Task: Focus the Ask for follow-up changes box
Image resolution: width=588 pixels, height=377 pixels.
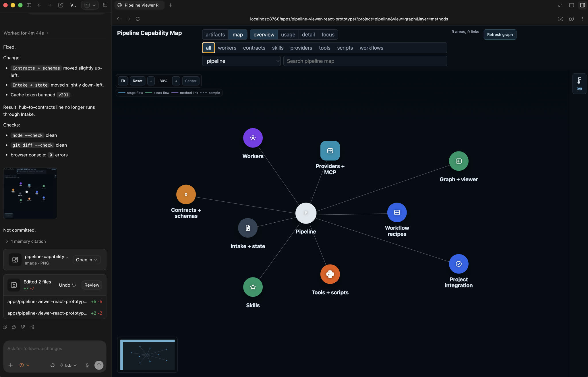Action: [55, 349]
